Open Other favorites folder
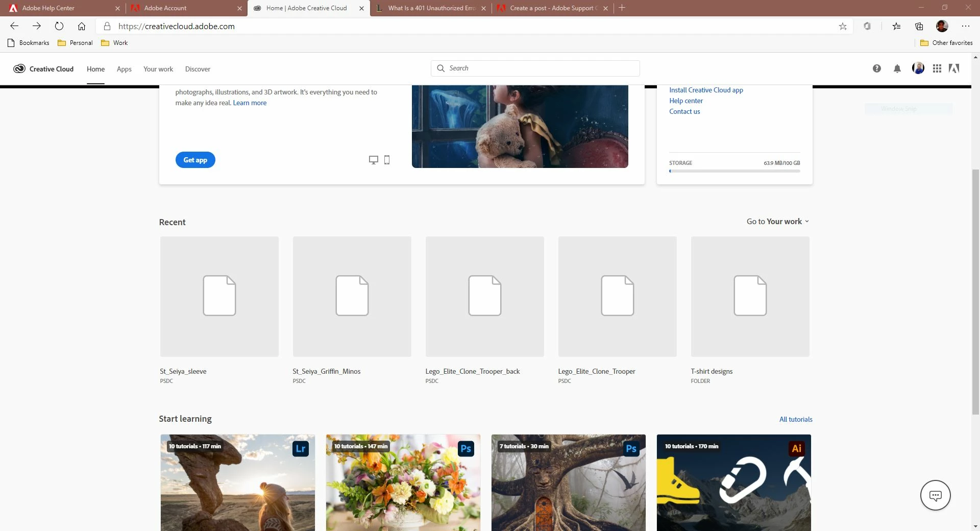The height and width of the screenshot is (531, 980). 946,43
